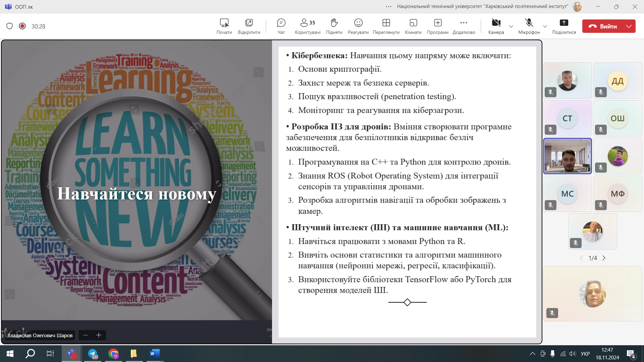Go to next participants page arrow
The image size is (644, 362).
pyautogui.click(x=604, y=258)
